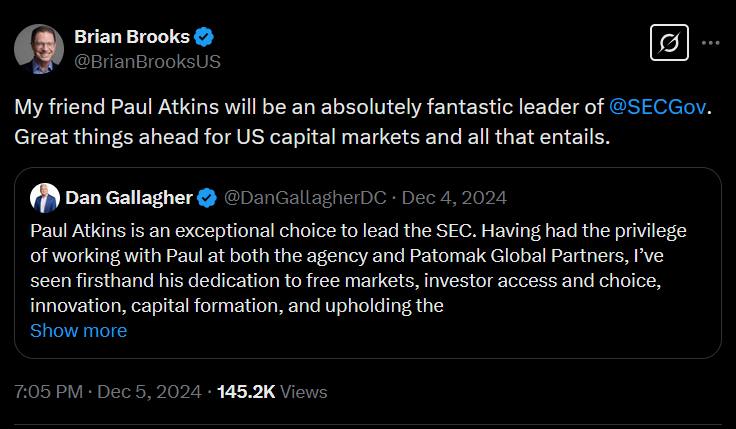Image resolution: width=736 pixels, height=429 pixels.
Task: Open the three-dot More options menu
Action: [710, 44]
